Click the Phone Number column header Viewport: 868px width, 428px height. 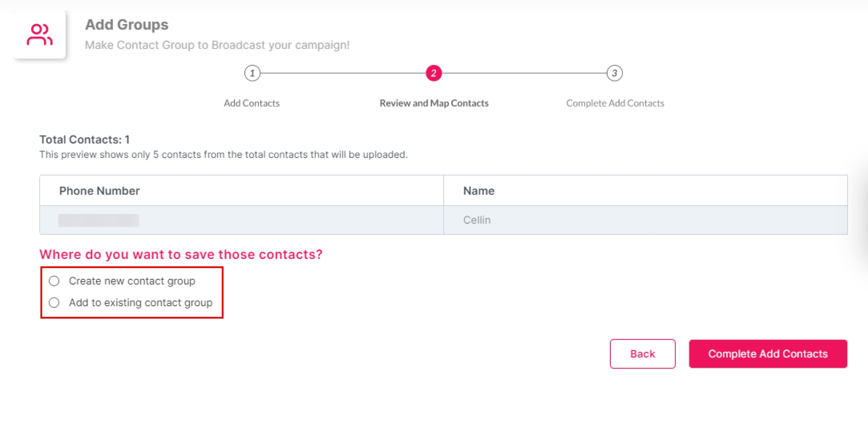click(x=99, y=191)
